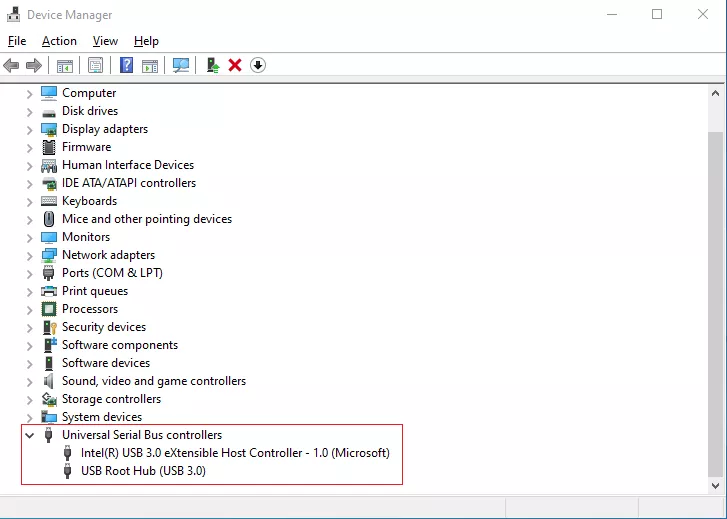Image resolution: width=727 pixels, height=519 pixels.
Task: Click the Device Manager title bar icon
Action: (13, 14)
